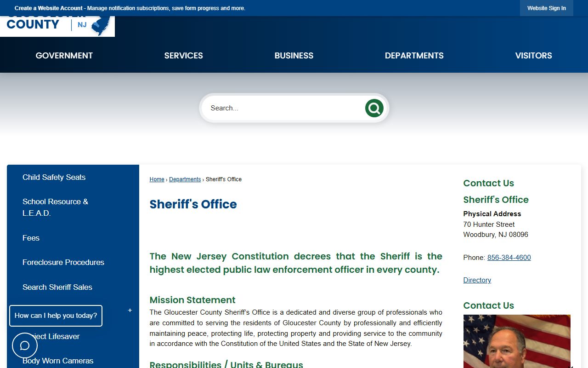Open Body Worn Cameras sidebar link
The height and width of the screenshot is (368, 588).
(58, 361)
